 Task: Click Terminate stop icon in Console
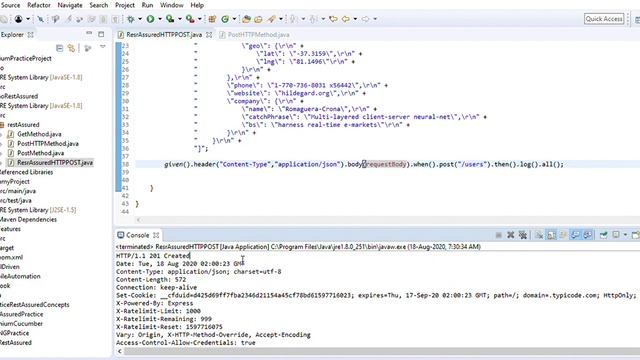coord(498,235)
